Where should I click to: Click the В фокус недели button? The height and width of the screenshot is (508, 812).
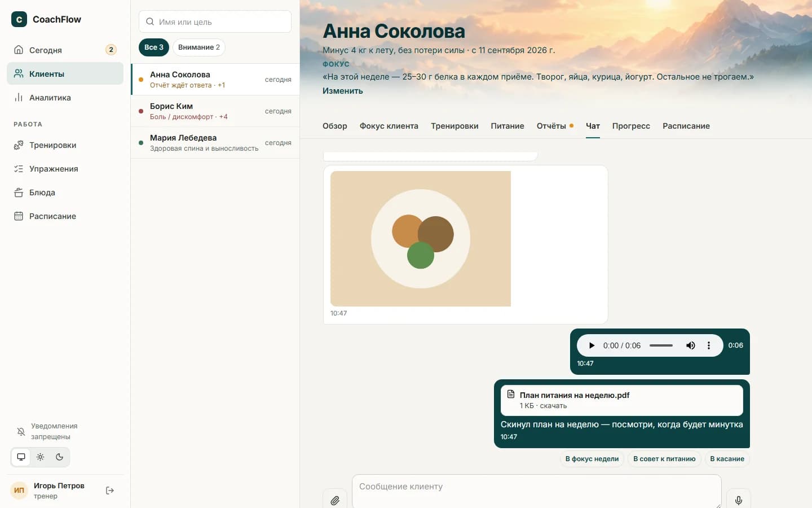592,459
